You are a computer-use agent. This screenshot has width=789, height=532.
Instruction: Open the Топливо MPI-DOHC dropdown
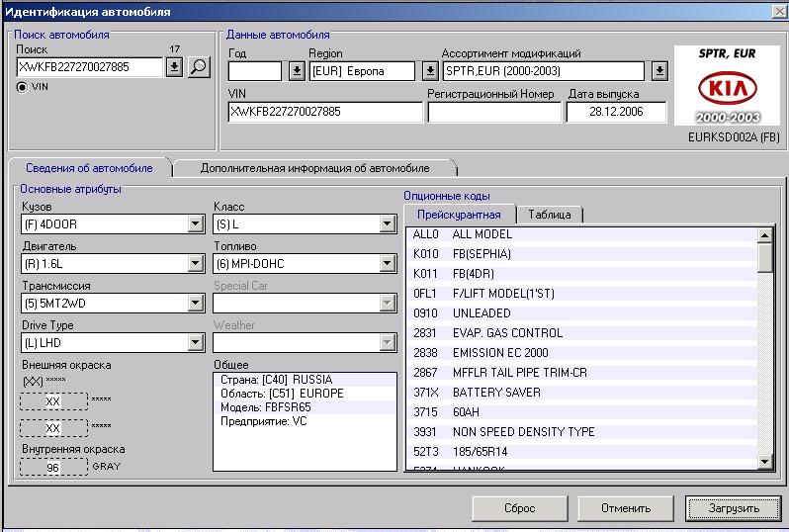(x=388, y=264)
